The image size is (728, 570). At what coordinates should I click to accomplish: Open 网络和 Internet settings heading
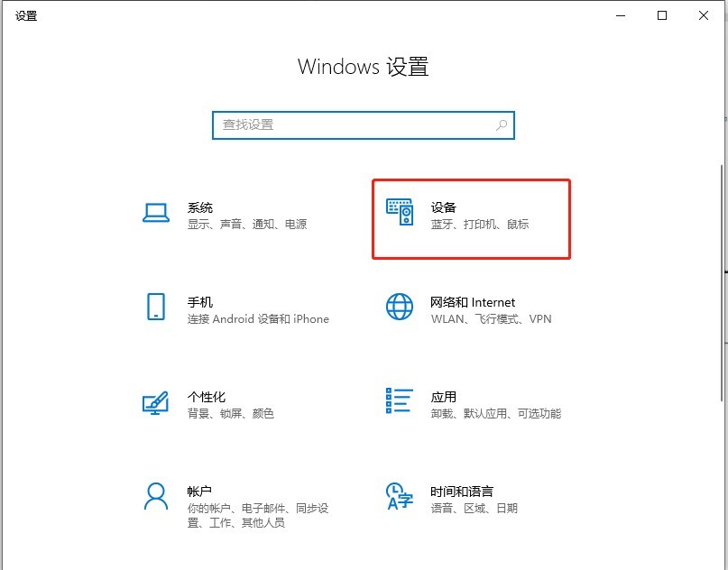point(473,302)
